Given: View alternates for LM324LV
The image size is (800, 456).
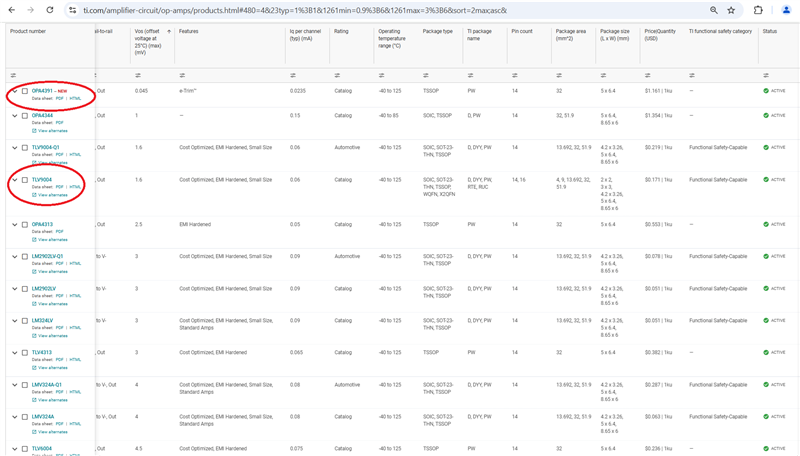Looking at the screenshot, I should [50, 336].
